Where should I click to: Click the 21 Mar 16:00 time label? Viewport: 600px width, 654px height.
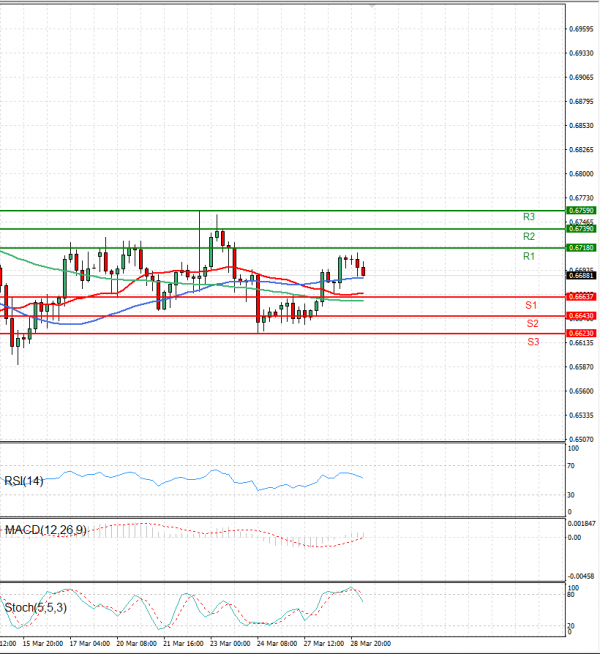click(183, 644)
